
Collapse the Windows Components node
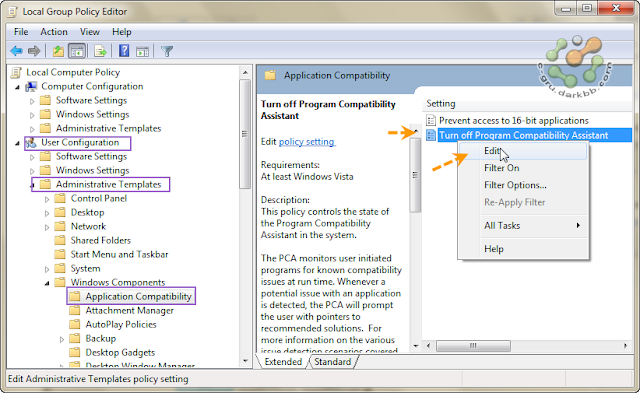point(47,283)
